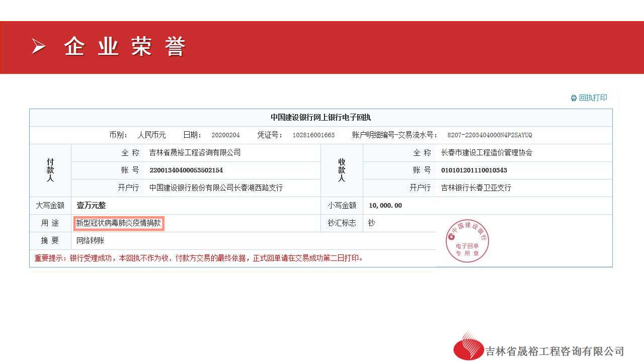Select the date value 20200204
Screen dimensions: 644x362
(225, 135)
